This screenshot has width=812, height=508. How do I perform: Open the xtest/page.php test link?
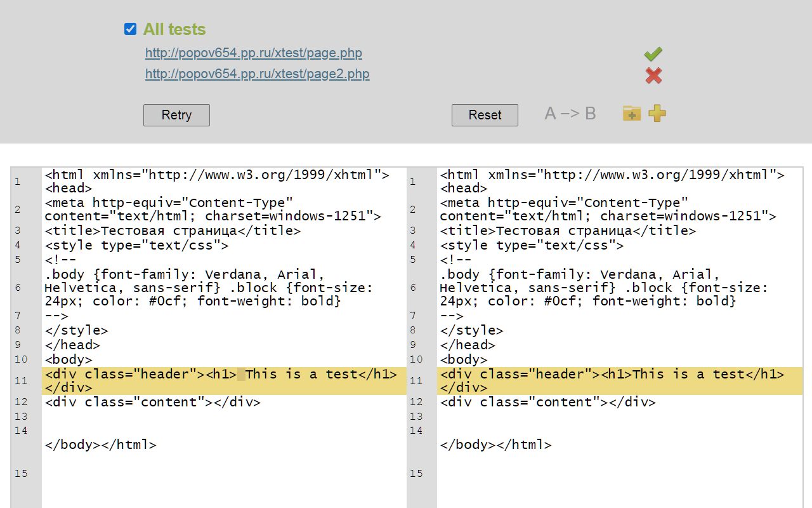click(x=254, y=53)
